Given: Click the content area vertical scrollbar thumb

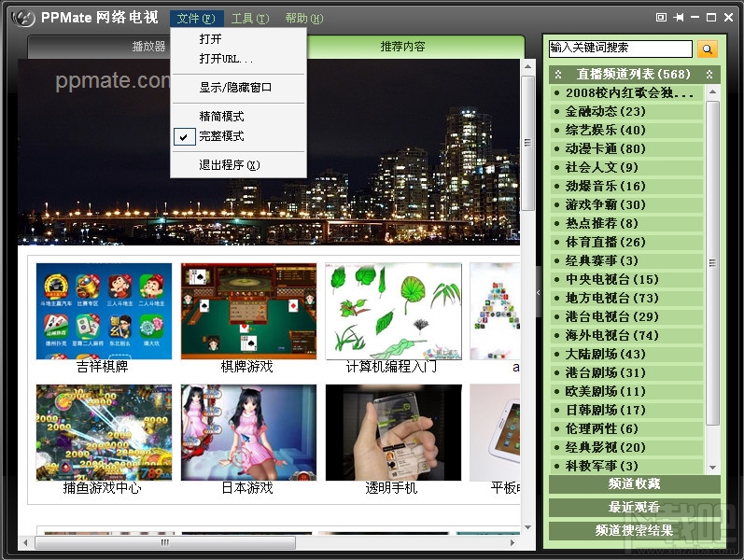Looking at the screenshot, I should click(527, 143).
